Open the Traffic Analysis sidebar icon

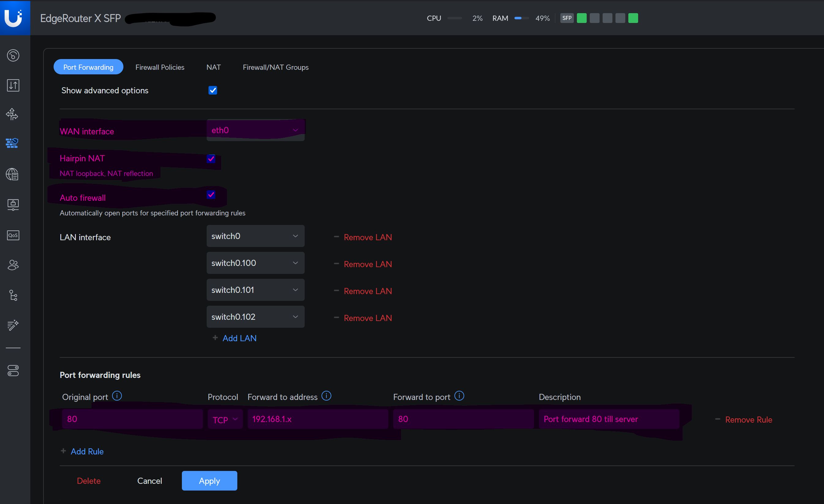(x=13, y=85)
